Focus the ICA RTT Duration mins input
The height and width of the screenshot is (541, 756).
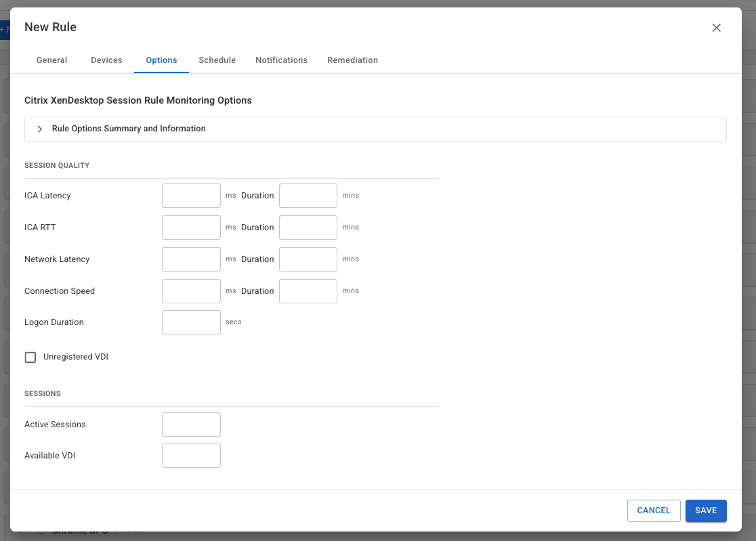[x=308, y=228]
